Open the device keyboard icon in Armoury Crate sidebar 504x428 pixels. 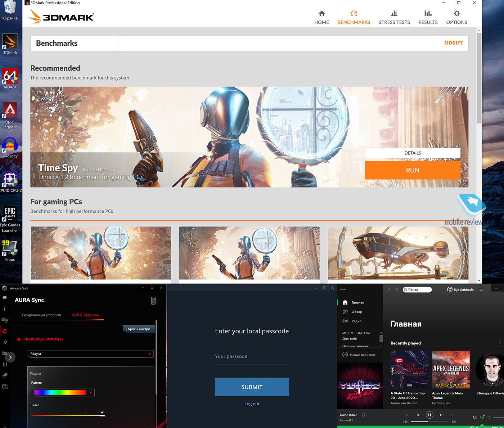coord(5,320)
